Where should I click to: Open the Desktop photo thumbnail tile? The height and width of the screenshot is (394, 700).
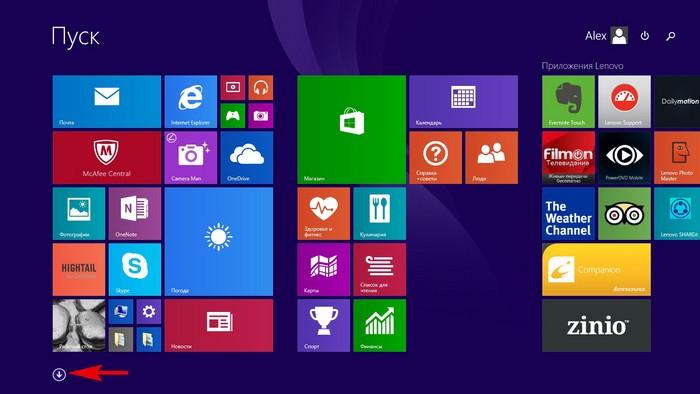click(79, 325)
